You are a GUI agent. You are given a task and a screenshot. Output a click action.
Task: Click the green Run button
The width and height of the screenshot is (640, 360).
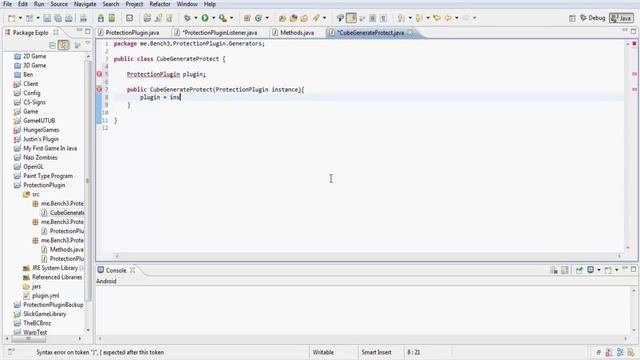205,18
